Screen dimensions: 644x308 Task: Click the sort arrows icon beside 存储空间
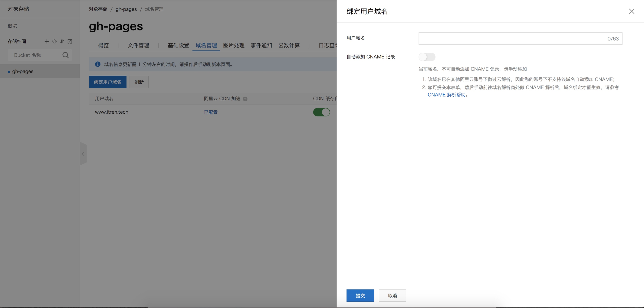point(62,42)
